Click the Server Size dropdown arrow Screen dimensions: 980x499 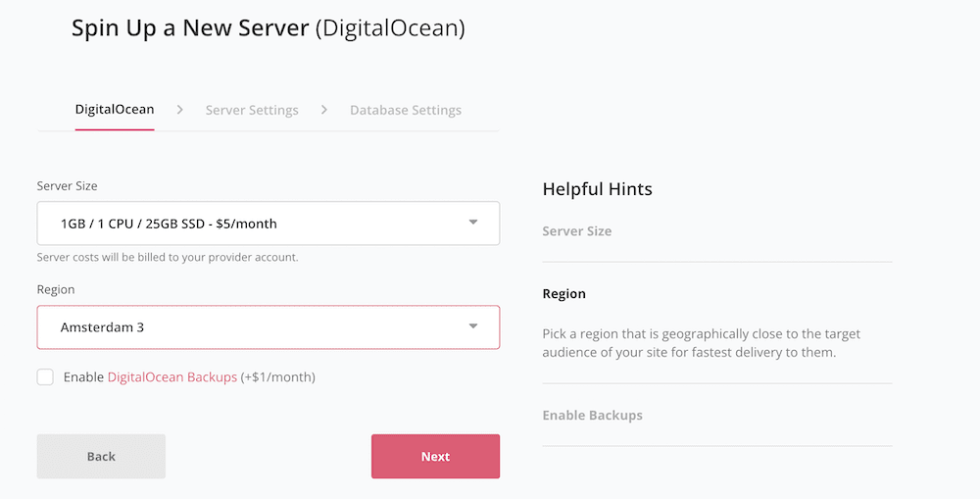coord(473,223)
